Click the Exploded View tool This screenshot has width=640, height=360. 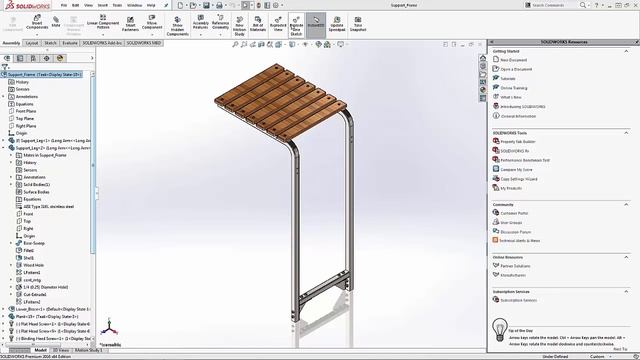[278, 24]
